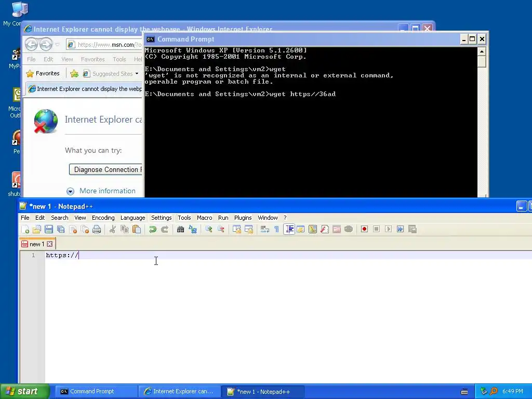The height and width of the screenshot is (399, 532).
Task: Click the Copy toolbar icon
Action: [x=125, y=229]
